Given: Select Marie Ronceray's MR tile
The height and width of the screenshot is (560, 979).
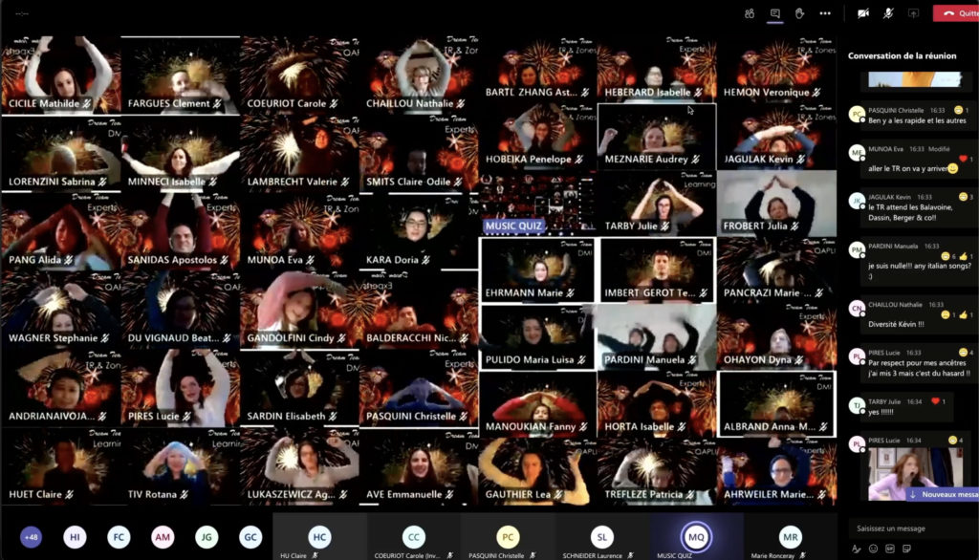Looking at the screenshot, I should click(791, 537).
